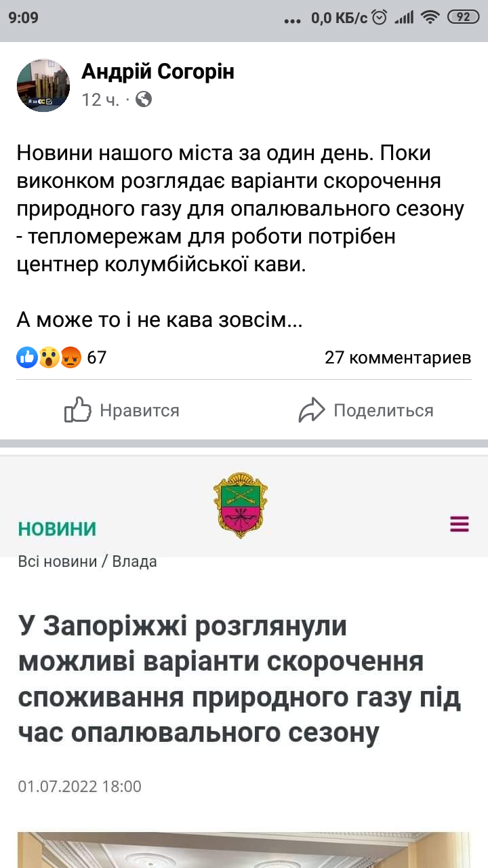Click the angry reaction emoji

coord(70,357)
